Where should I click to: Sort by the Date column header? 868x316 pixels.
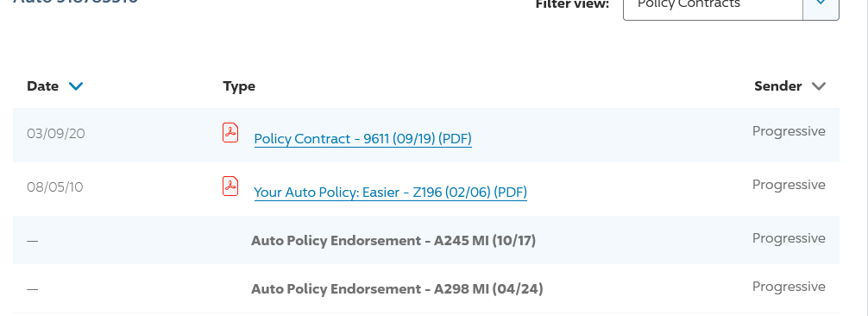point(42,86)
